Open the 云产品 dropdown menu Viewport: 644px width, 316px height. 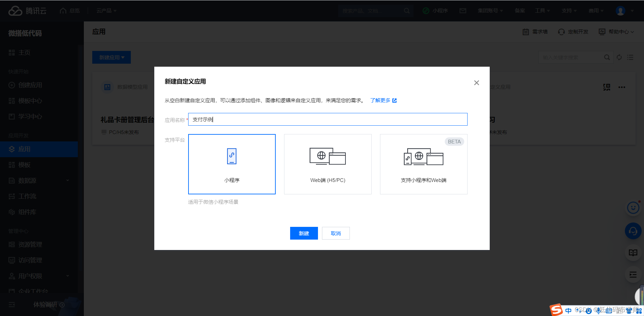(106, 11)
